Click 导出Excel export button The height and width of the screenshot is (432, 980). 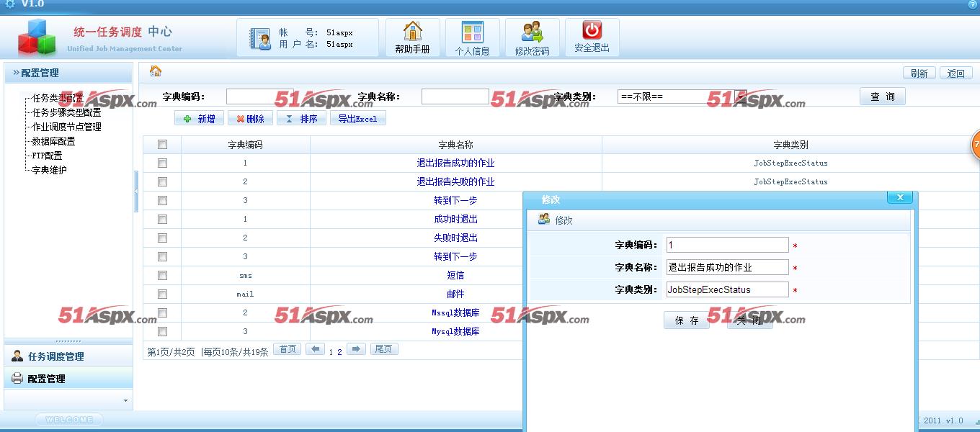click(x=357, y=119)
